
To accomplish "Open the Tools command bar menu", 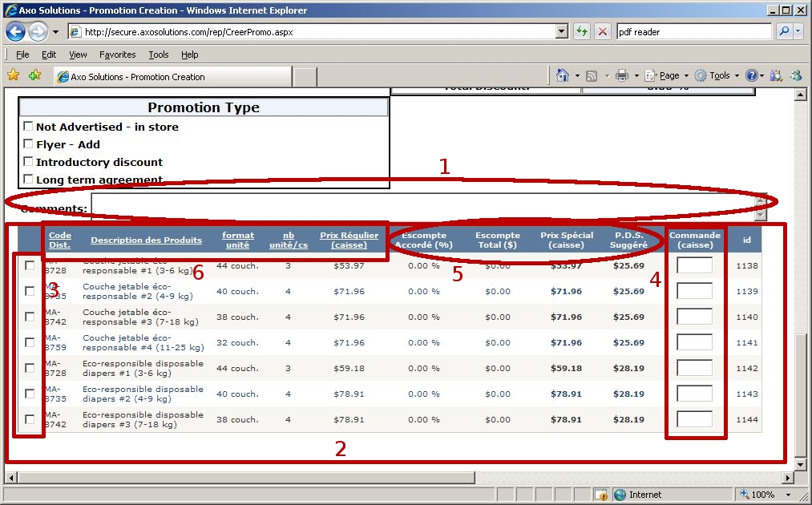I will 717,75.
